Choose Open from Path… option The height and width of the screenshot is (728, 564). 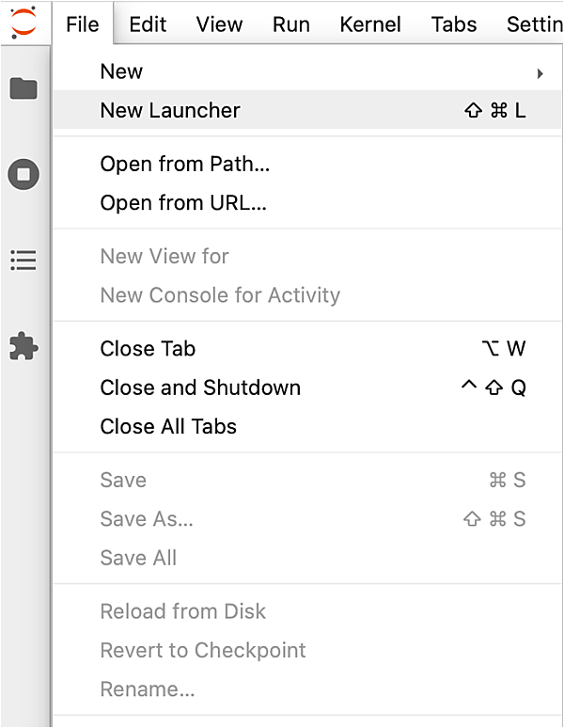coord(184,165)
